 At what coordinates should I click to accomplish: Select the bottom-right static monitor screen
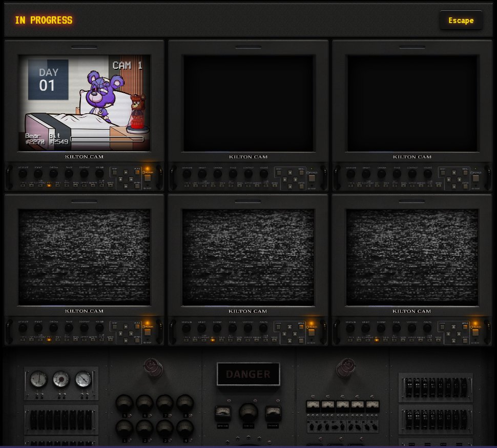tap(412, 257)
